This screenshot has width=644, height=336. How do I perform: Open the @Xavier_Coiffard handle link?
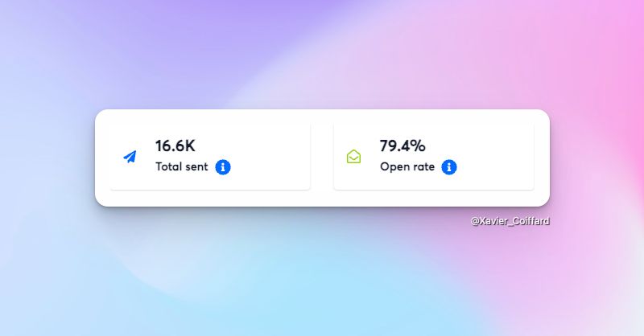(x=510, y=220)
